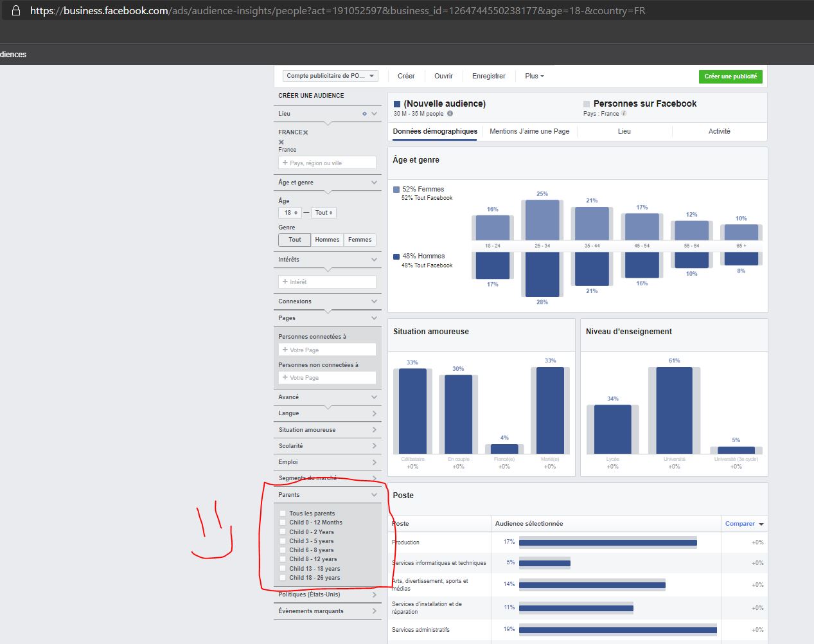Switch to Mentions J'aime une Page tab

pos(529,131)
